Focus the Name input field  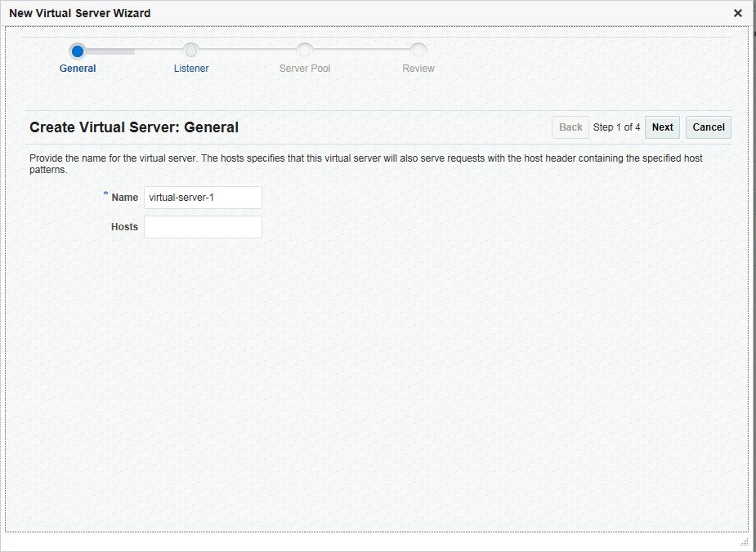tap(203, 198)
